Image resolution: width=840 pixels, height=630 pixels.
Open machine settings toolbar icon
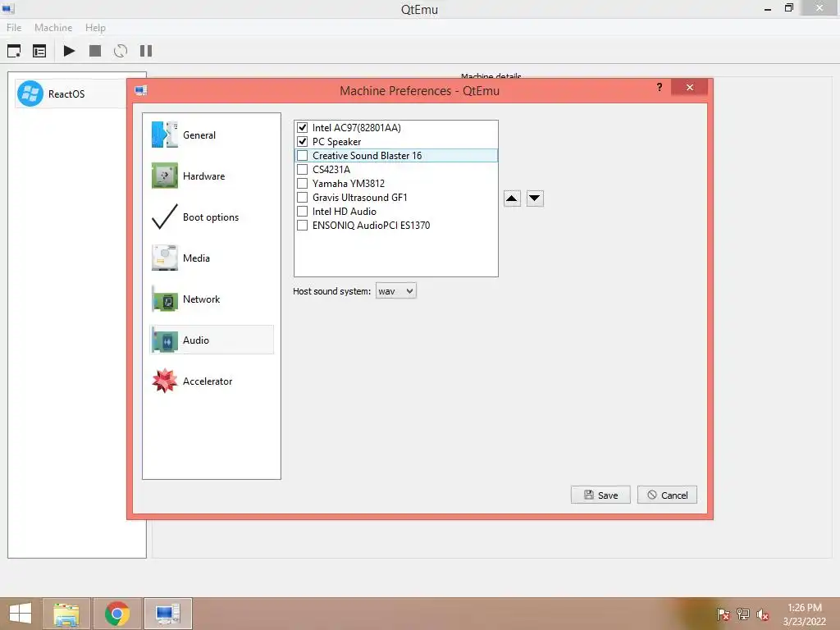(x=39, y=51)
